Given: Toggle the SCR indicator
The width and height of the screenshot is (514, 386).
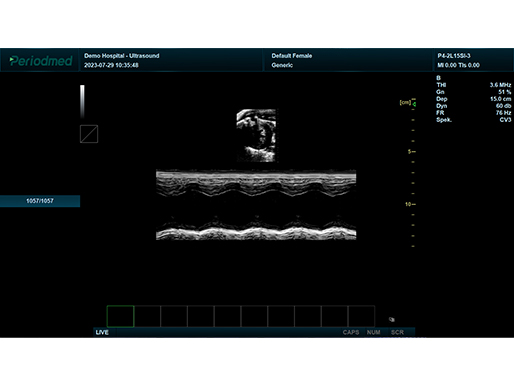Looking at the screenshot, I should pos(397,332).
